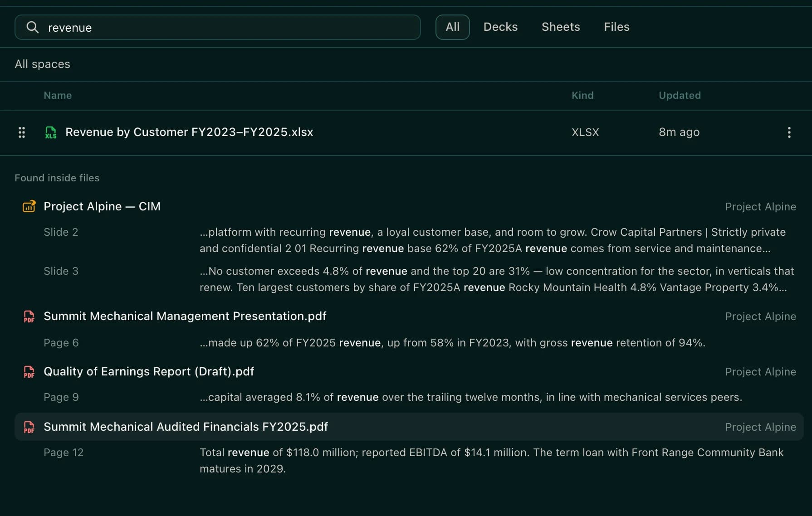This screenshot has width=812, height=516.
Task: Click snippet mentioning Rocky Mountain Health 4.8%
Action: click(x=497, y=279)
